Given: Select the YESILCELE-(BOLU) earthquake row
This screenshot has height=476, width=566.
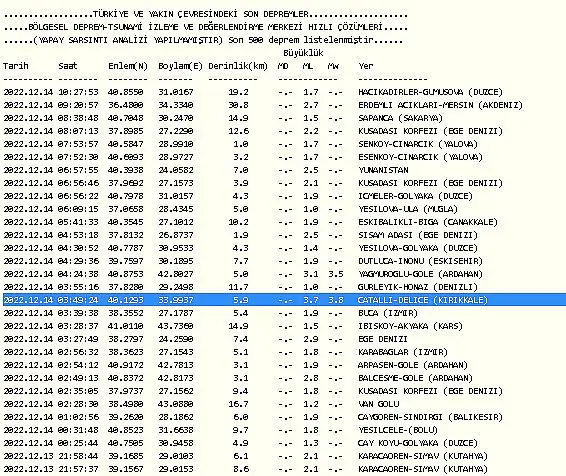Looking at the screenshot, I should point(220,430).
